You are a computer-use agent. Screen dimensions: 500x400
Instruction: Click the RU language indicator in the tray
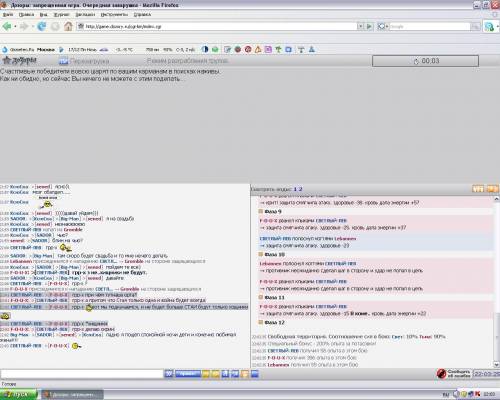click(446, 394)
